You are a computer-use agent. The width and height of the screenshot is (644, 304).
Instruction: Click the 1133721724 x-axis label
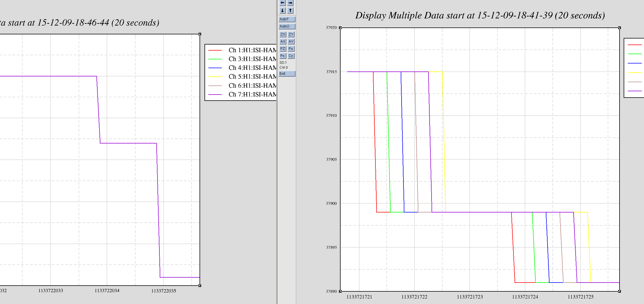(525, 297)
